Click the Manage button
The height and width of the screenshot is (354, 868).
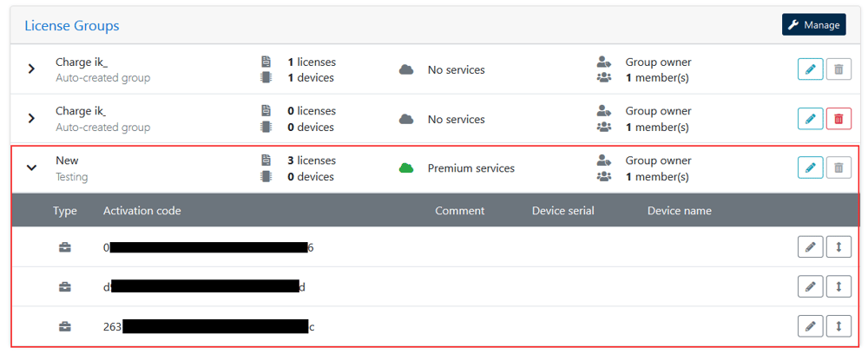tap(813, 25)
